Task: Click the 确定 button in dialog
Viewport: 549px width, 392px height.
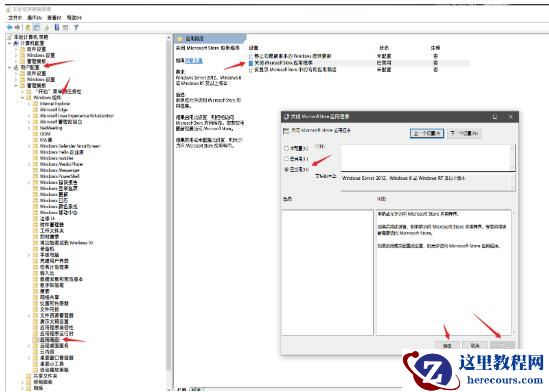Action: click(447, 345)
